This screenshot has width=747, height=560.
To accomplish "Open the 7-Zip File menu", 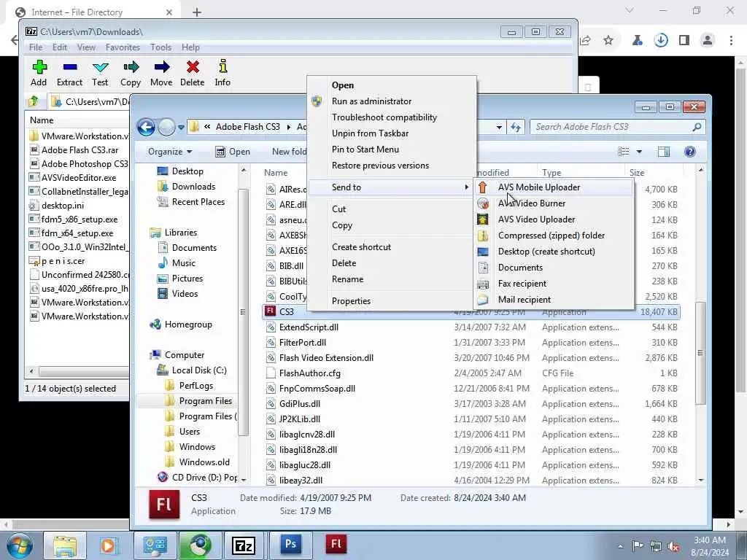I will (x=36, y=47).
